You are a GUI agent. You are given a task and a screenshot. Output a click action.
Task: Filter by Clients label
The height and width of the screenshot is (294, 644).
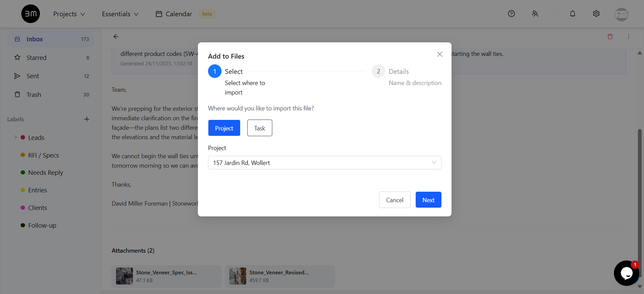[x=38, y=208]
